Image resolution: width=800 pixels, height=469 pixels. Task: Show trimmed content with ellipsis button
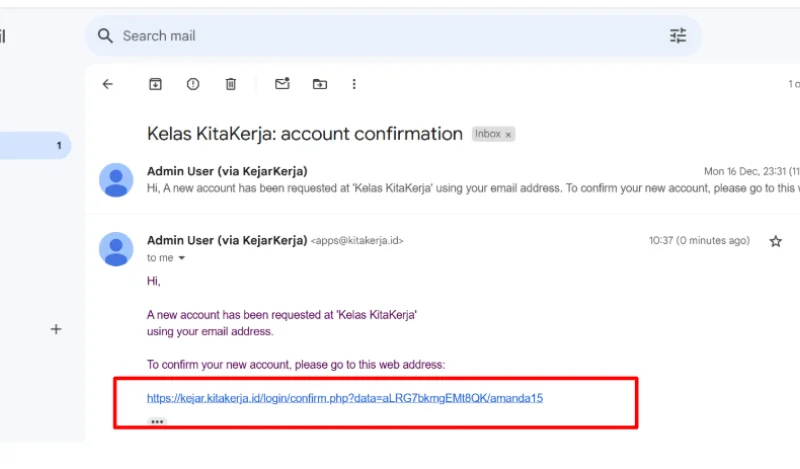(x=157, y=422)
